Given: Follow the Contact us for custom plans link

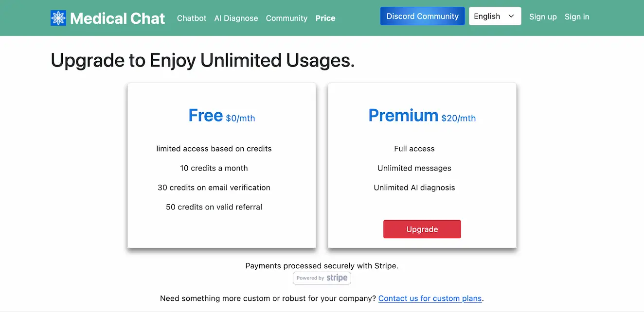Looking at the screenshot, I should pos(430,298).
